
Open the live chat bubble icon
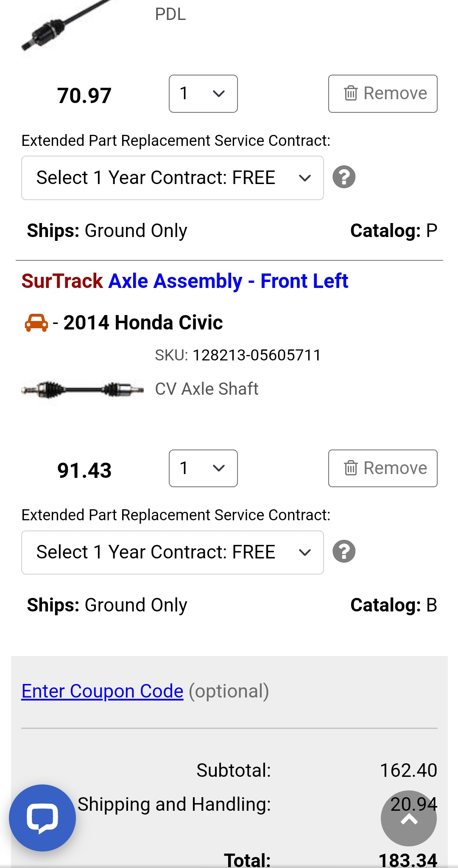(42, 818)
